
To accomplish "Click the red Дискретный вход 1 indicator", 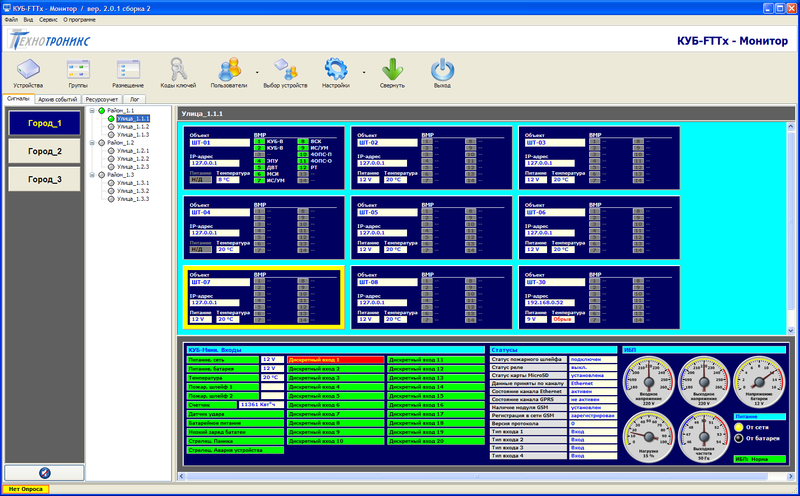I will pyautogui.click(x=335, y=360).
